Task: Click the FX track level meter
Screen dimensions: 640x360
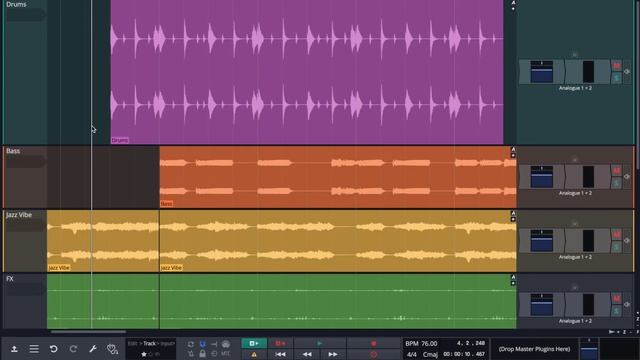Action: [588, 304]
